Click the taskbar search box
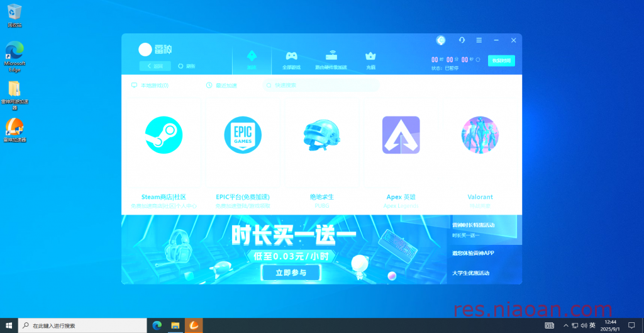The width and height of the screenshot is (644, 333). (82, 325)
